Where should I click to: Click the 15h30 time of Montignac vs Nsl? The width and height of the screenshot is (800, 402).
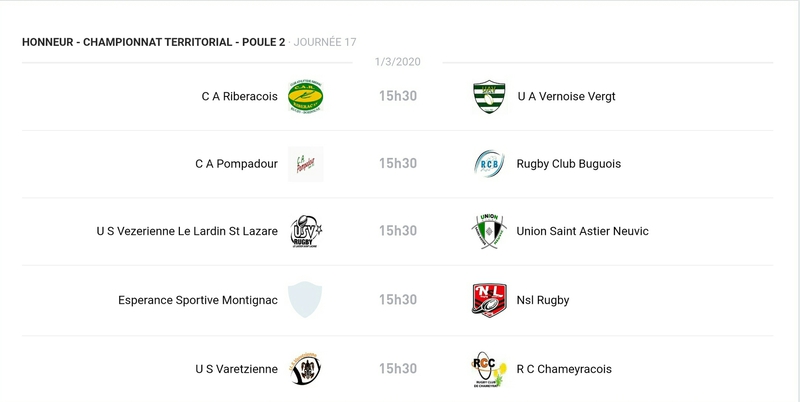pyautogui.click(x=397, y=300)
